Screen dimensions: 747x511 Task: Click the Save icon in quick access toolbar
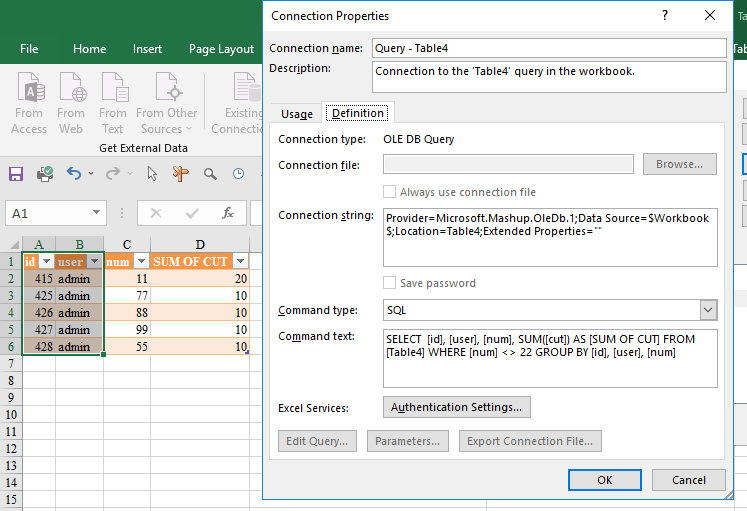[16, 174]
